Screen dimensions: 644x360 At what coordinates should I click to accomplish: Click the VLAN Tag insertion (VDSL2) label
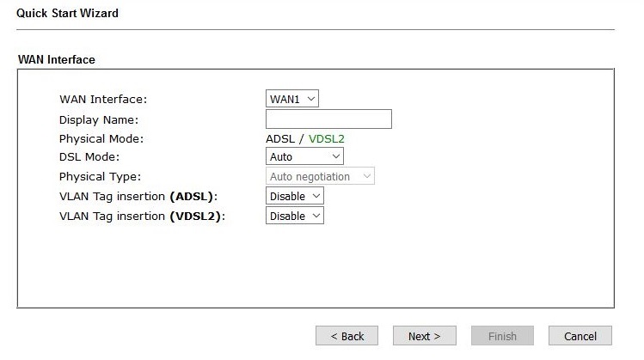pyautogui.click(x=142, y=216)
